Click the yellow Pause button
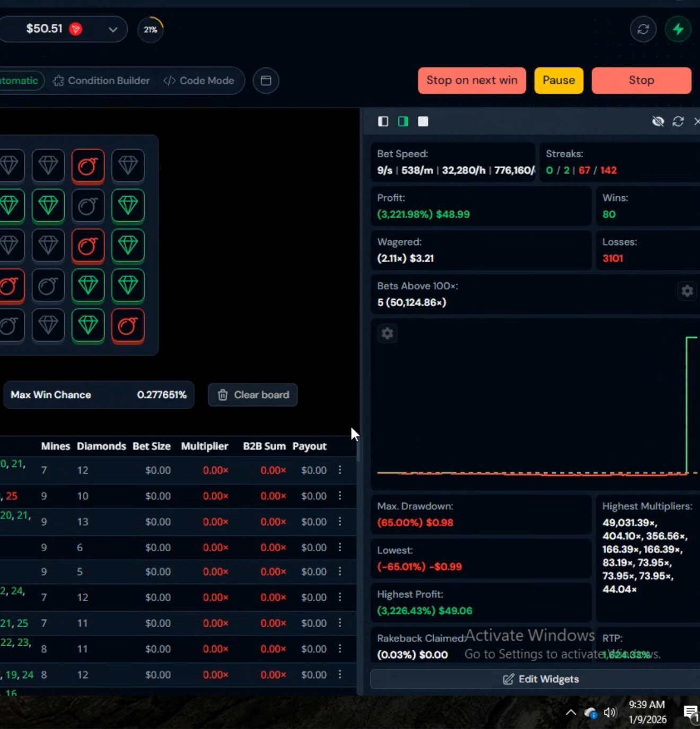The image size is (700, 729). coord(558,80)
